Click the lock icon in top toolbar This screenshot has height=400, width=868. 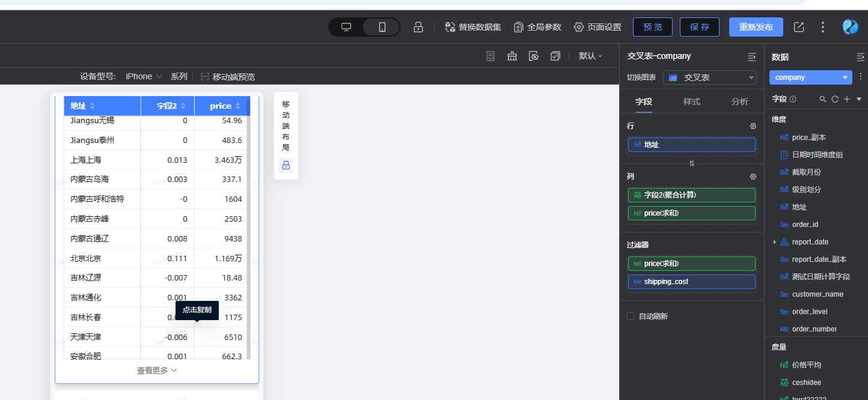(x=418, y=27)
